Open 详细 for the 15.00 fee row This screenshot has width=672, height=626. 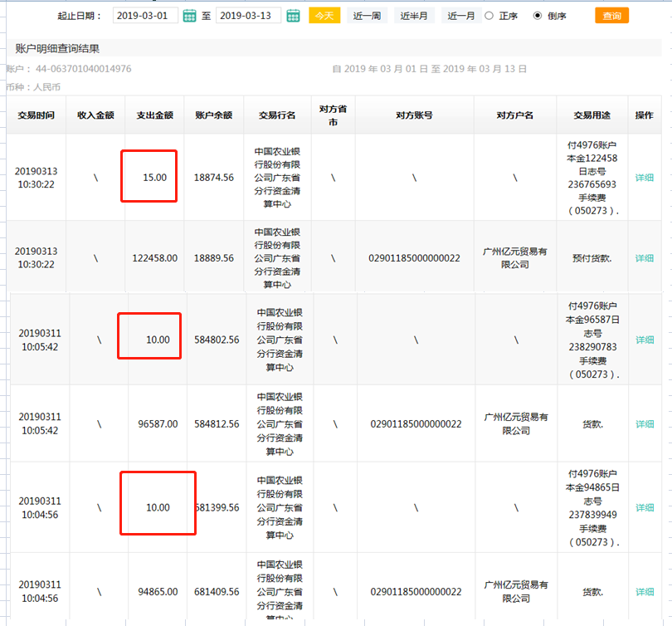pos(644,178)
